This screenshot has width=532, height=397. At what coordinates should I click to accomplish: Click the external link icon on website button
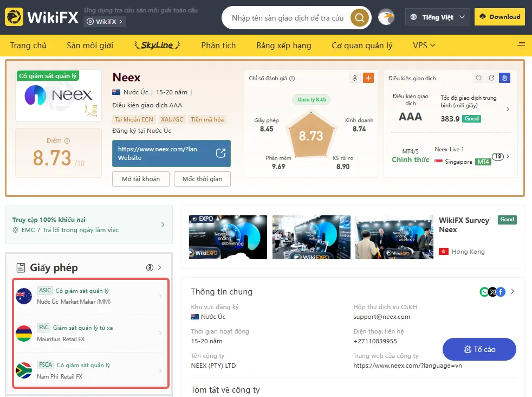pyautogui.click(x=221, y=153)
